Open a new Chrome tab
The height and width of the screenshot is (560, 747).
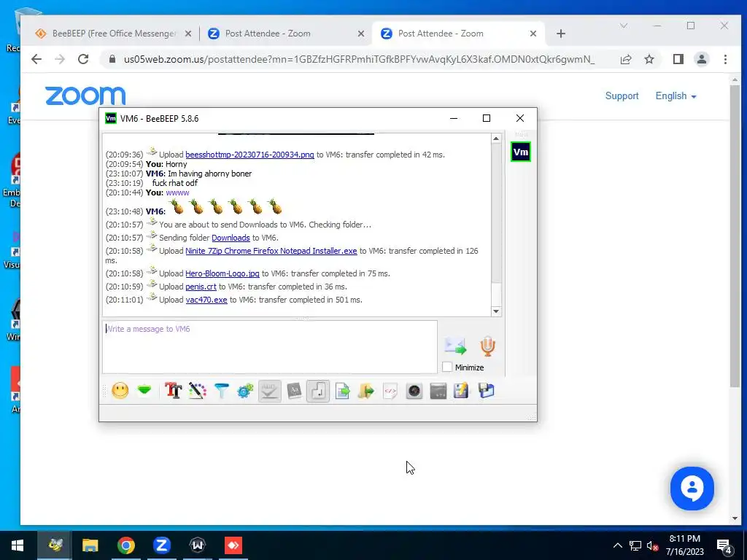coord(561,34)
